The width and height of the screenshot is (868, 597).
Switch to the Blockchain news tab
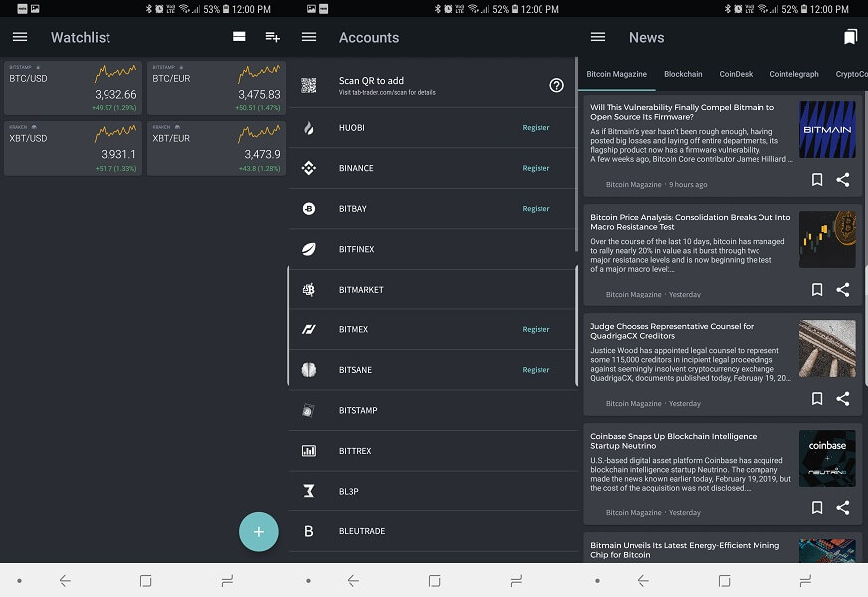683,74
